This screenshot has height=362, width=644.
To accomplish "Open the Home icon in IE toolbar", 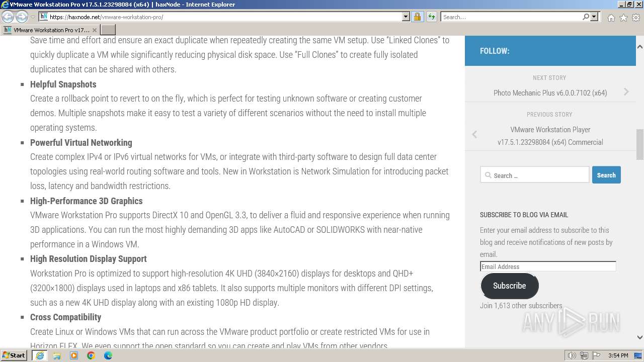I will (x=611, y=18).
